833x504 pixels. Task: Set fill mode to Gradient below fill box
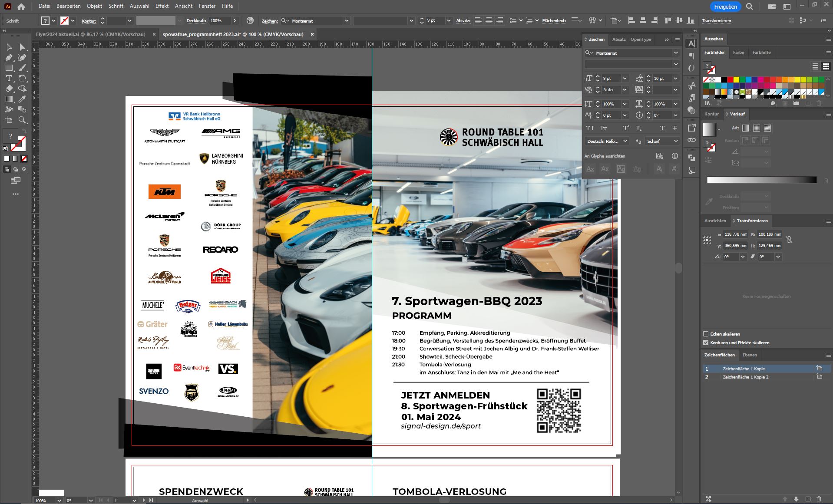tap(15, 159)
